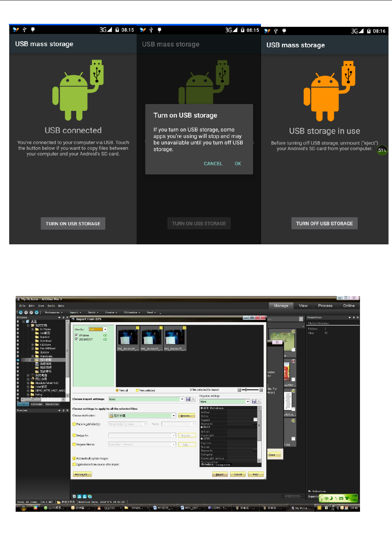Toggle Automatically rotate images checkbox
Image resolution: width=392 pixels, height=546 pixels.
tap(74, 458)
